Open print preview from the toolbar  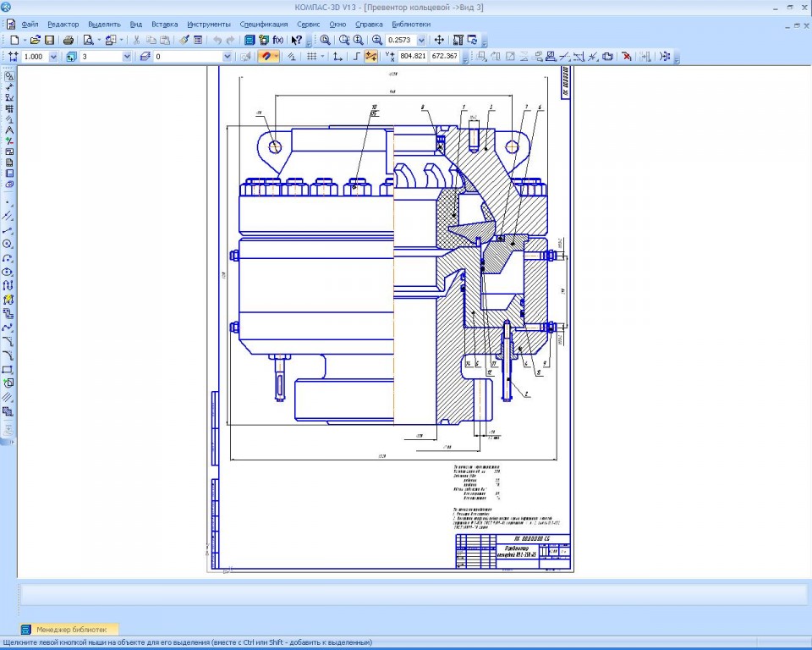click(x=88, y=40)
